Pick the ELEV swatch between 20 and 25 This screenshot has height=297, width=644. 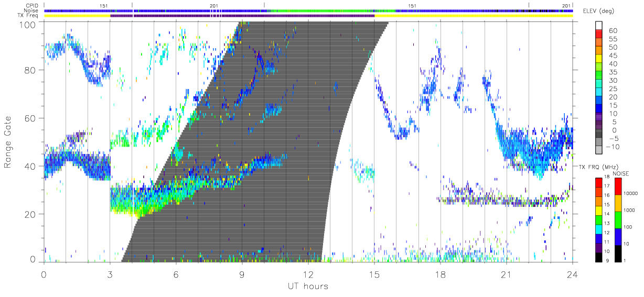tap(599, 93)
